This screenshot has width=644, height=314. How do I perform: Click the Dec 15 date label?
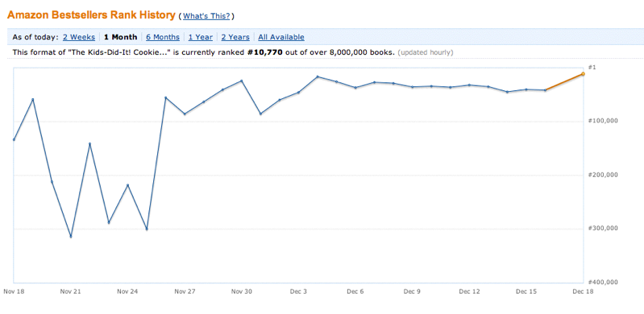pyautogui.click(x=526, y=291)
